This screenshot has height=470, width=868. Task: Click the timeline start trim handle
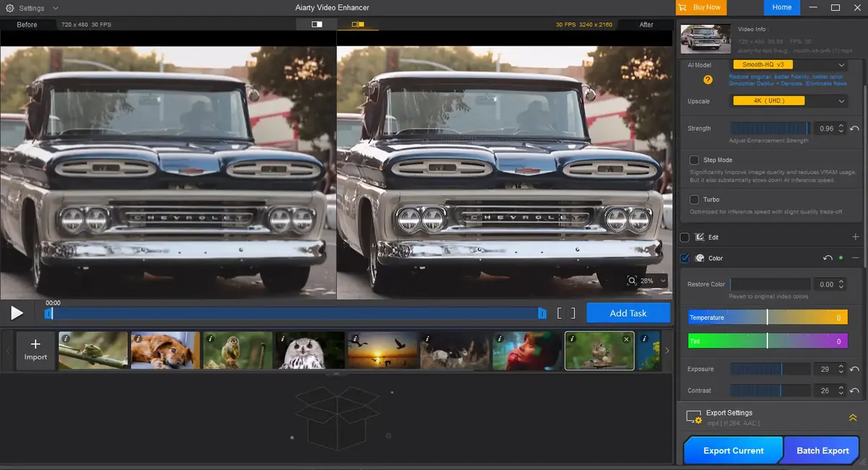(x=48, y=313)
